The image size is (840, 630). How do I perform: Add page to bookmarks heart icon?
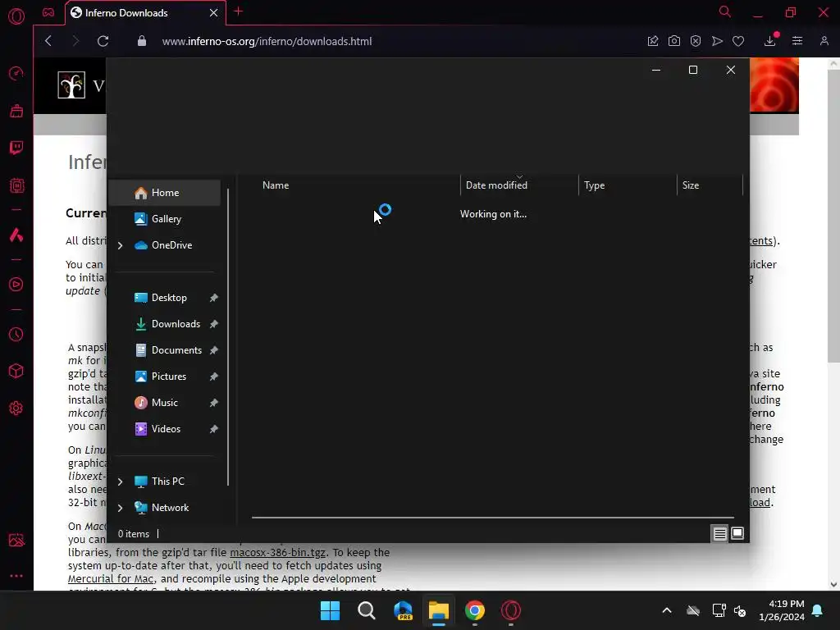738,41
